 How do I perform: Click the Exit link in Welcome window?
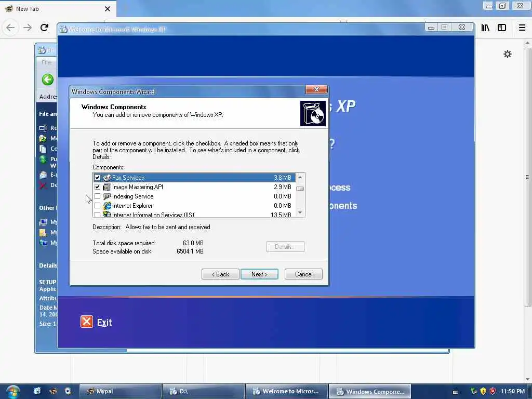coord(104,322)
